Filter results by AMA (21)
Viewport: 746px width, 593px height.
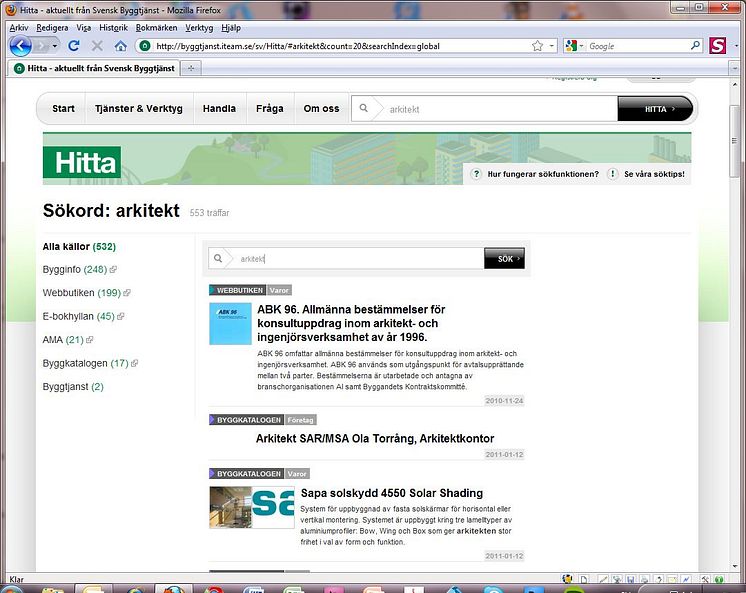click(x=63, y=340)
